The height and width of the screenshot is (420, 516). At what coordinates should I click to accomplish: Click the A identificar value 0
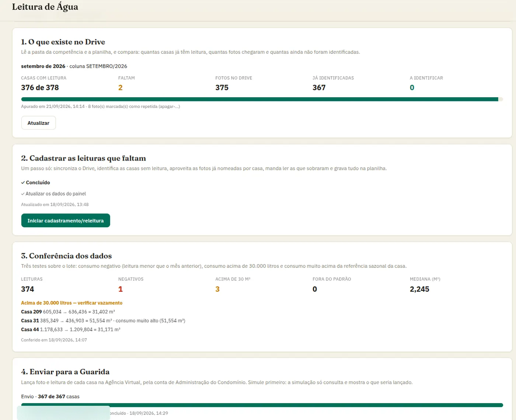[x=412, y=88]
